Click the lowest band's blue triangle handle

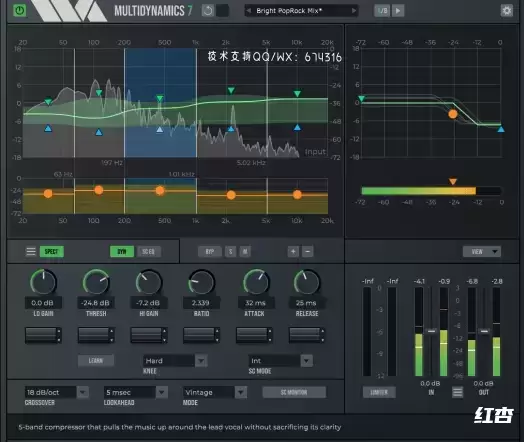(48, 128)
